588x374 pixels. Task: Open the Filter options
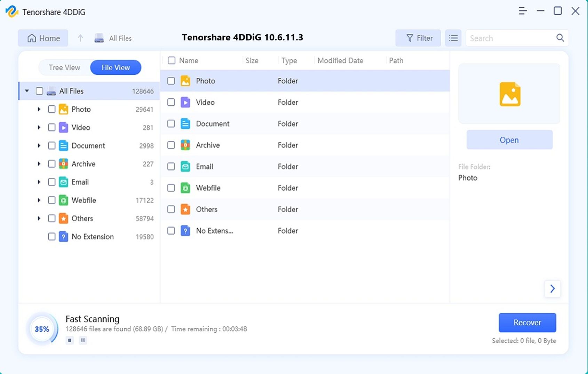point(418,38)
